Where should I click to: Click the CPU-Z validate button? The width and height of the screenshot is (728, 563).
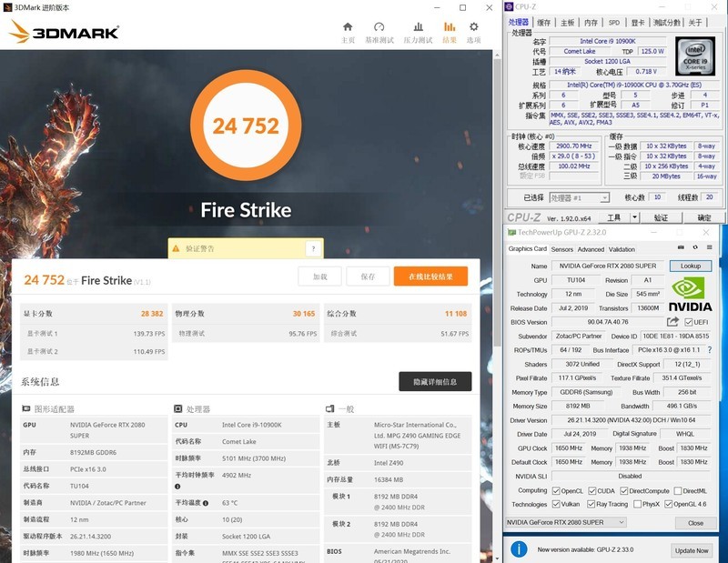pos(661,217)
